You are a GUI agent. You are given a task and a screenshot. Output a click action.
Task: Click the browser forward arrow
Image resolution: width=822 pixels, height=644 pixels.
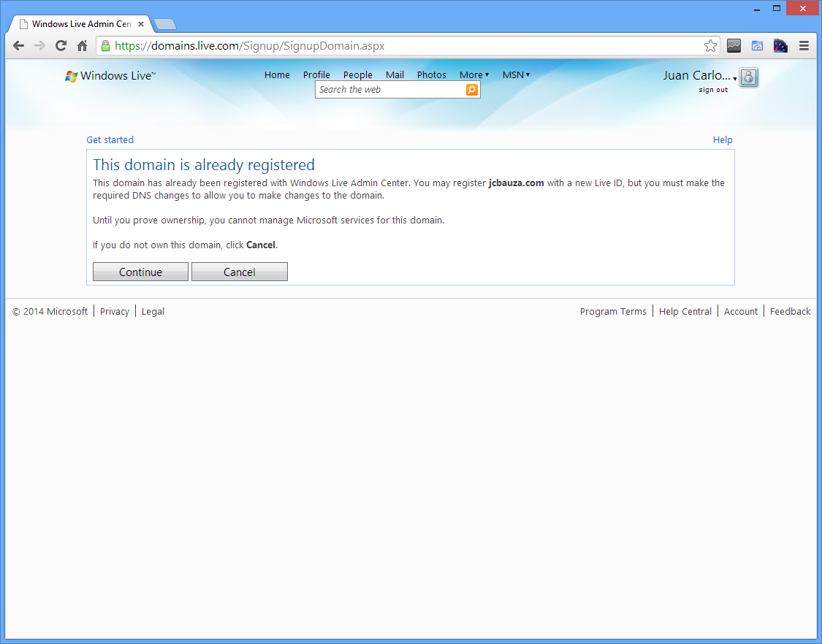[40, 46]
